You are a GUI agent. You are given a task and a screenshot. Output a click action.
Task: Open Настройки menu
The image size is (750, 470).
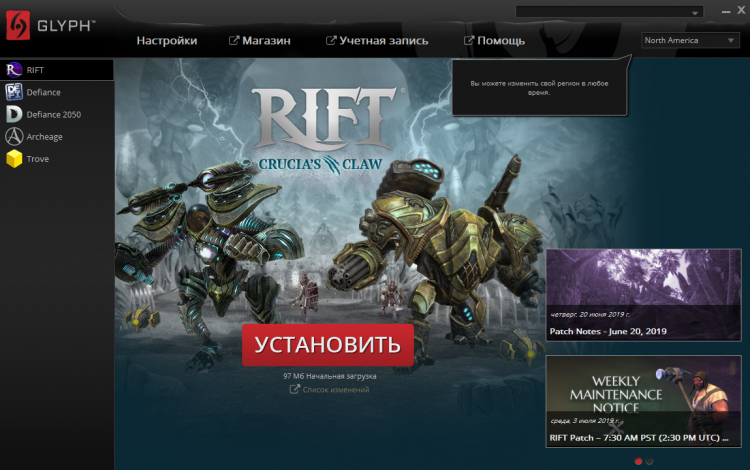[167, 41]
